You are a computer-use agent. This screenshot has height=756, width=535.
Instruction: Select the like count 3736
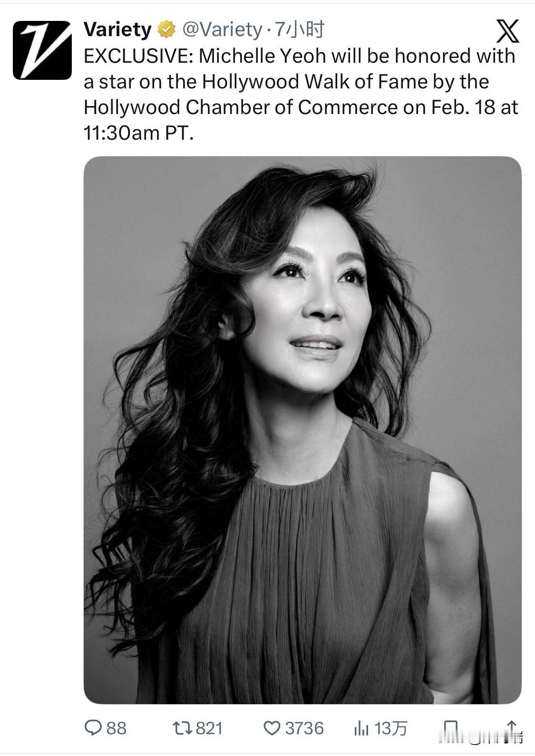coord(304,728)
